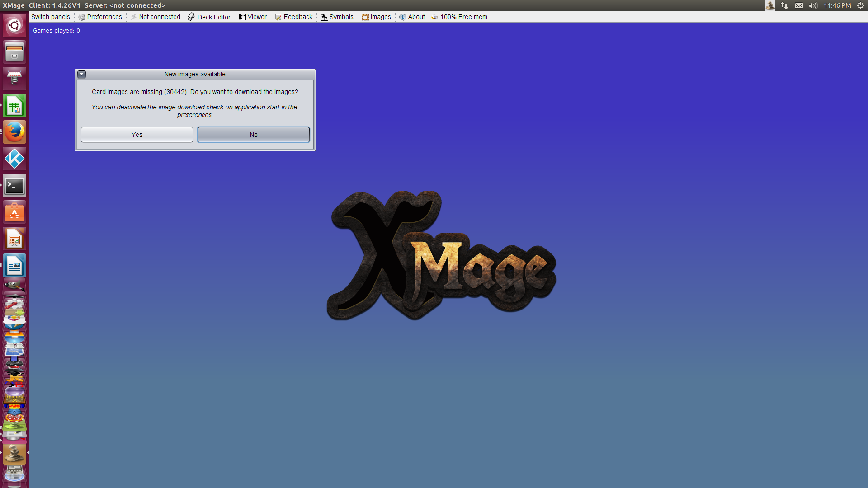This screenshot has width=868, height=488.
Task: Click the Not connected plug icon
Action: click(x=134, y=17)
